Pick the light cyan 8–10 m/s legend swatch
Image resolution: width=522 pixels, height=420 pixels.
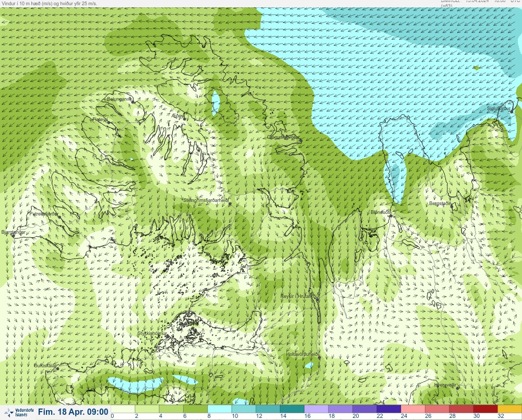tap(219, 409)
